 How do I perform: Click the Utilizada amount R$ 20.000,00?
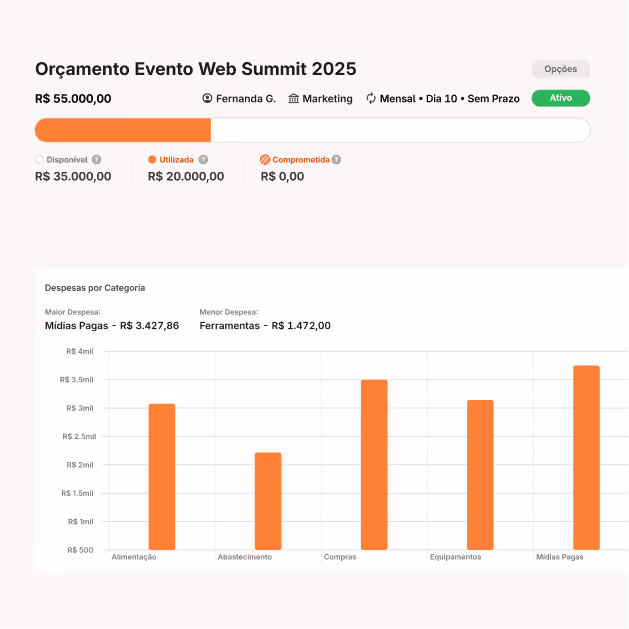click(186, 177)
